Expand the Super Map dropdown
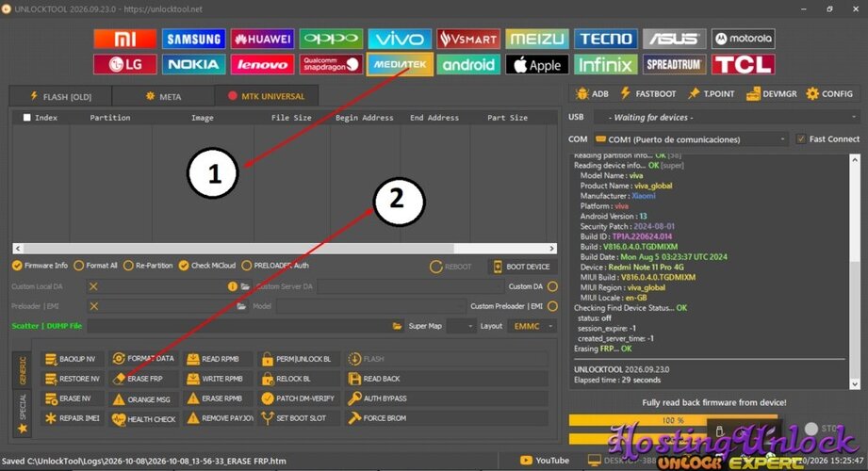 tap(461, 326)
